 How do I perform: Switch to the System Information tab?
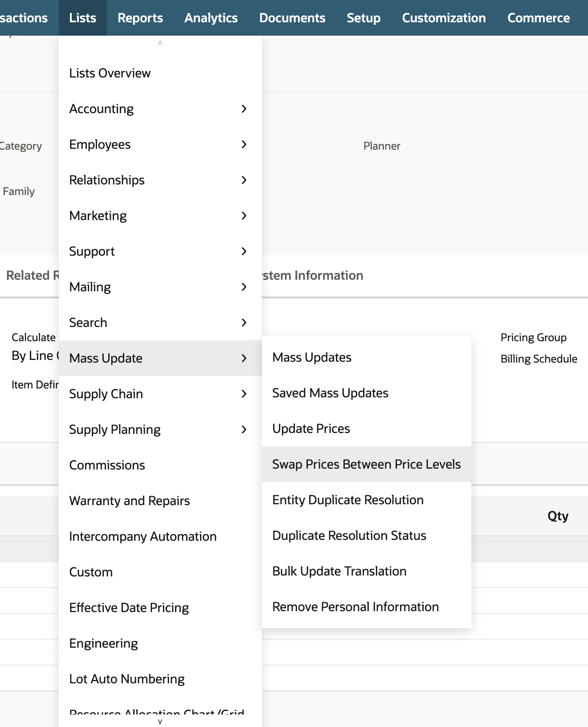[313, 275]
